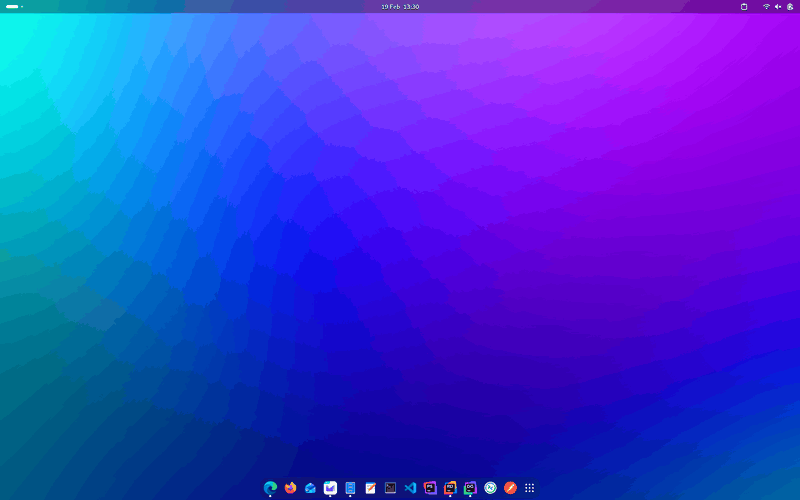Click the red compass-style dock icon
The height and width of the screenshot is (500, 800).
click(x=510, y=487)
